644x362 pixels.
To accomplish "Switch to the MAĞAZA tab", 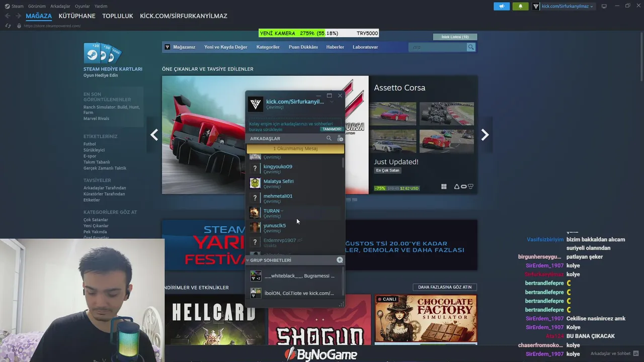I will pyautogui.click(x=39, y=16).
